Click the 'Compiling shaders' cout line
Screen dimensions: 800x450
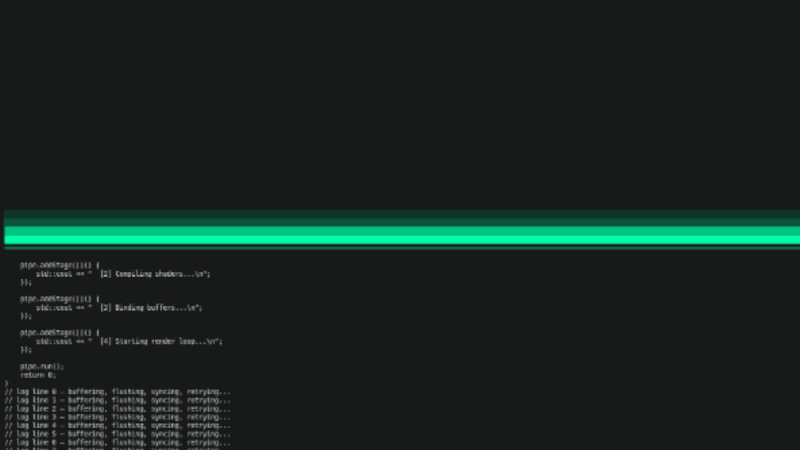pyautogui.click(x=123, y=274)
